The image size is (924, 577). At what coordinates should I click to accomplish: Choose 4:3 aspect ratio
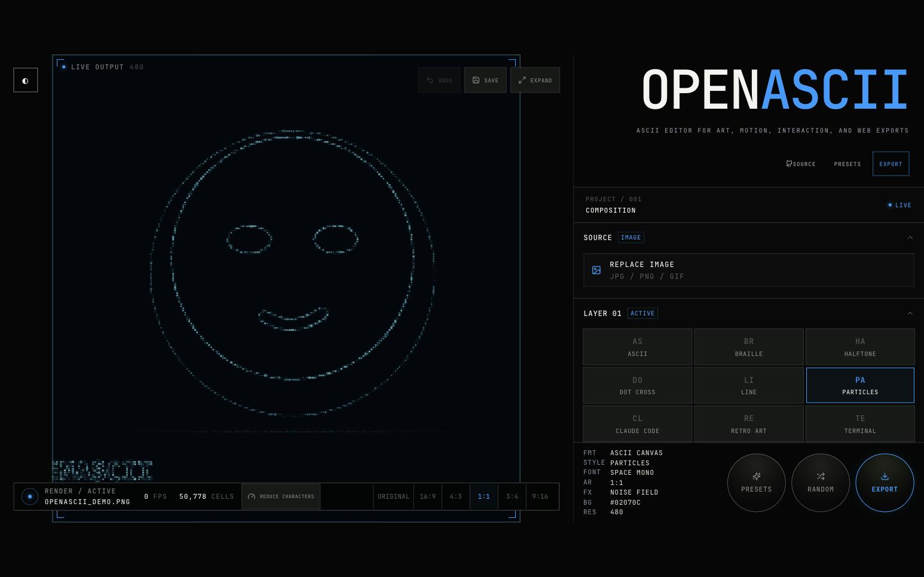[456, 496]
